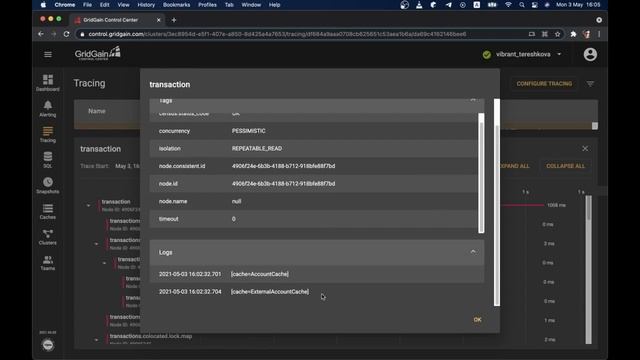Click the node.name null value
This screenshot has height=360, width=640.
pyautogui.click(x=236, y=201)
